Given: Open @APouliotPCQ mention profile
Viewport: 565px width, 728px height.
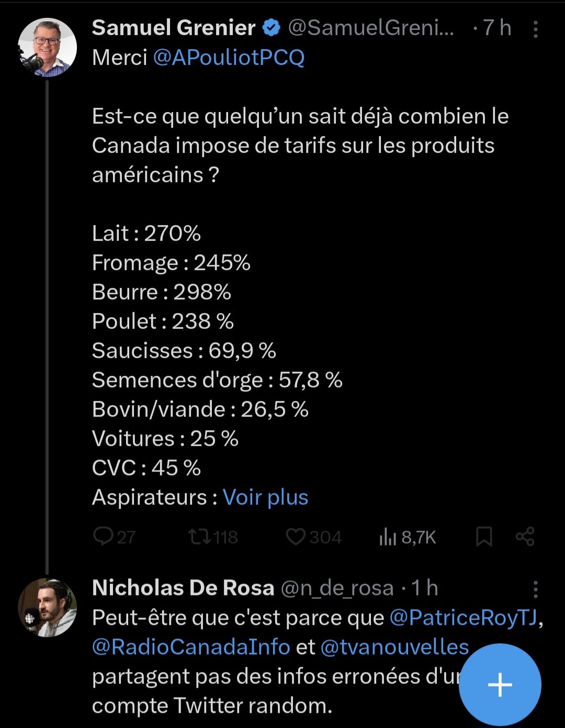Looking at the screenshot, I should 229,58.
